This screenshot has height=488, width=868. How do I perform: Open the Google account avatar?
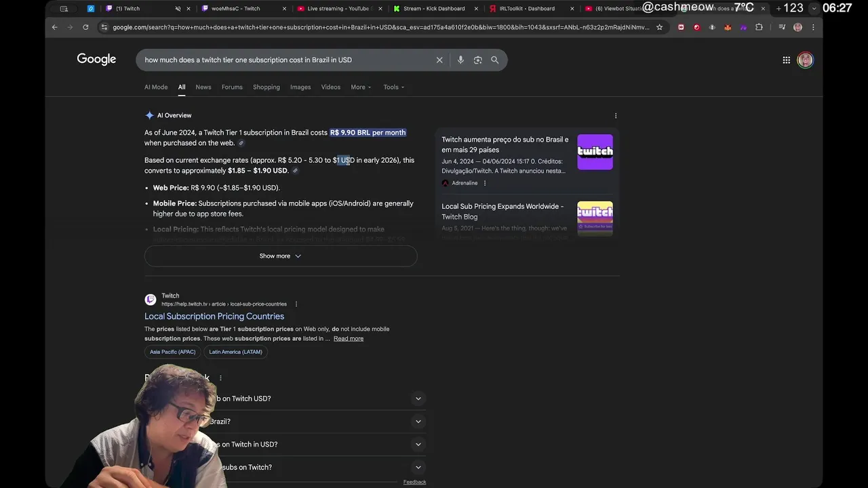point(806,60)
